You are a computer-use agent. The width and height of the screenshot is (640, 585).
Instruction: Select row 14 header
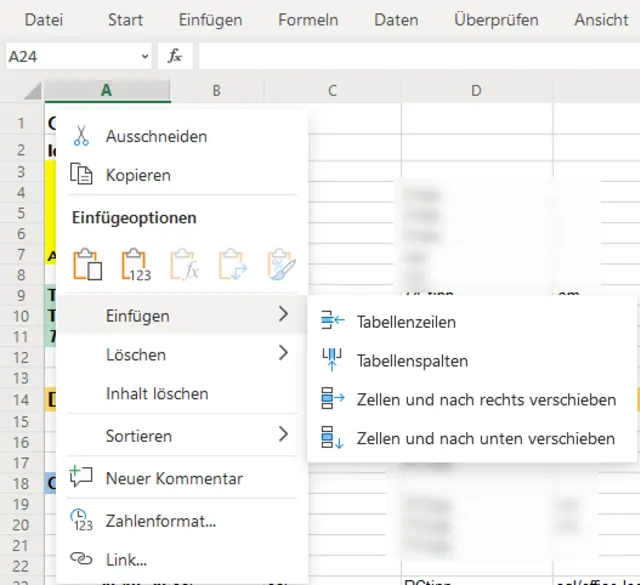tap(22, 400)
